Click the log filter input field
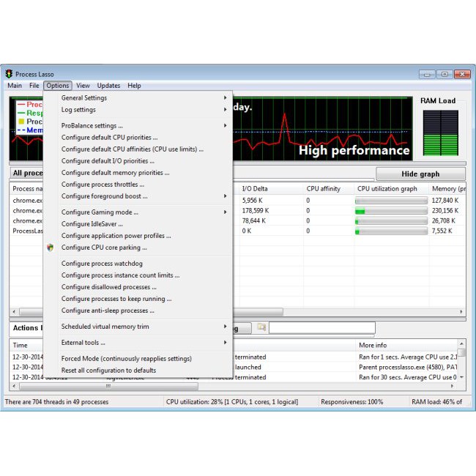This screenshot has height=476, width=476. 322,328
